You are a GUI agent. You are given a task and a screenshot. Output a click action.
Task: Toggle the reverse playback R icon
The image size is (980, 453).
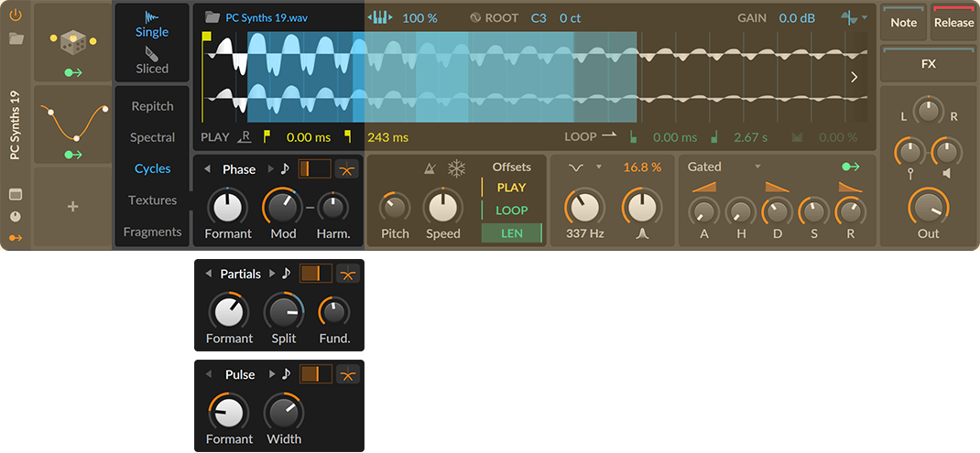[x=245, y=137]
